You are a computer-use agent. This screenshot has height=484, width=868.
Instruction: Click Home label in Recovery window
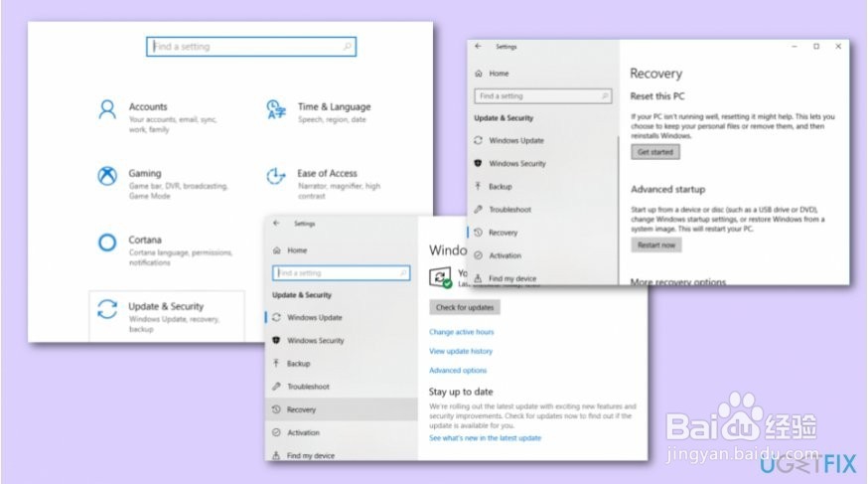(499, 74)
